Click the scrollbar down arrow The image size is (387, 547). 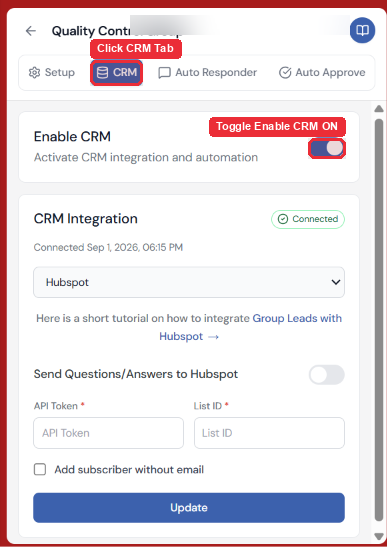[379, 536]
